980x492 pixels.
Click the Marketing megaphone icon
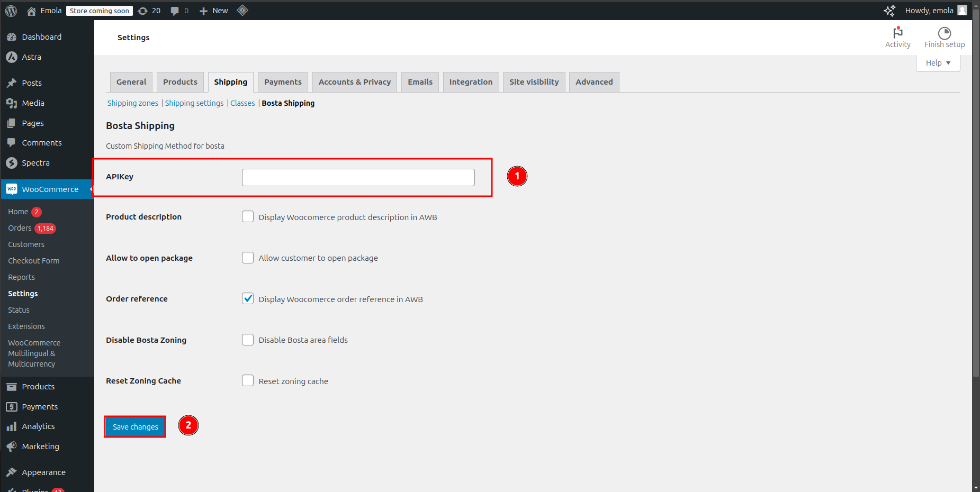click(12, 447)
